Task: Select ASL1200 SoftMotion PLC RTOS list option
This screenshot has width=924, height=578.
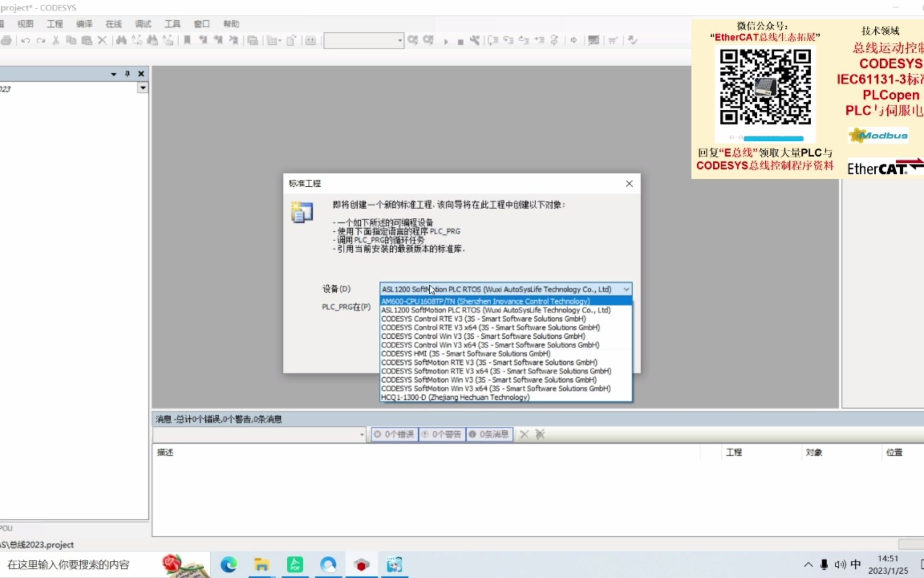Action: tap(506, 310)
